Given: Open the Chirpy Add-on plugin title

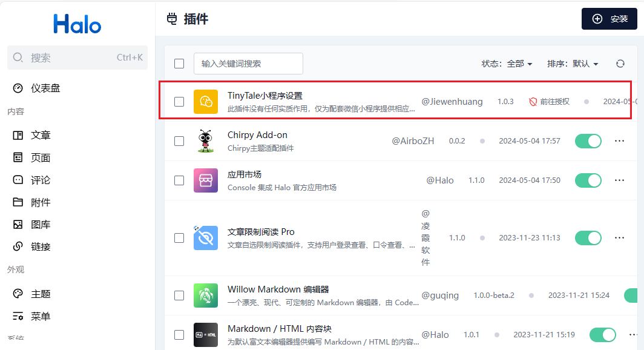Looking at the screenshot, I should [257, 135].
